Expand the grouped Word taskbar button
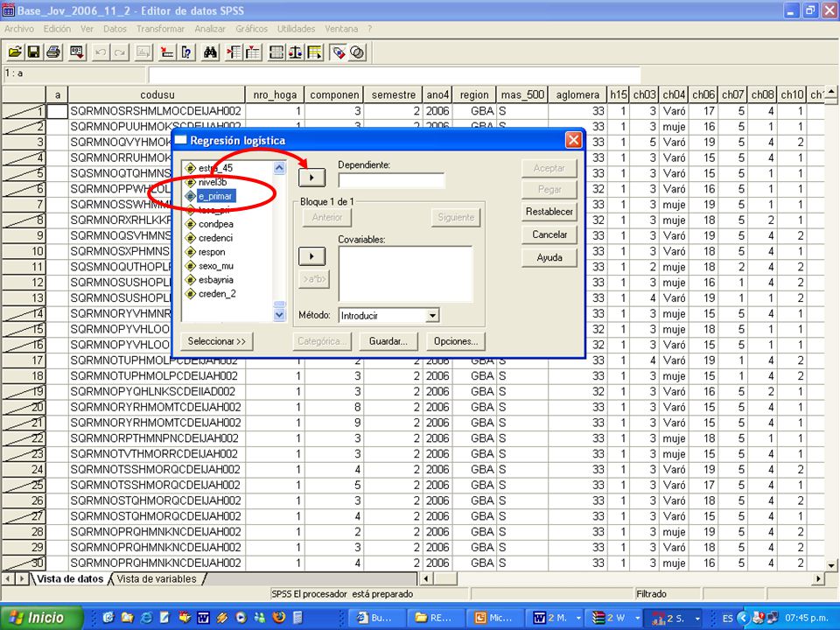840x630 pixels. click(x=578, y=619)
